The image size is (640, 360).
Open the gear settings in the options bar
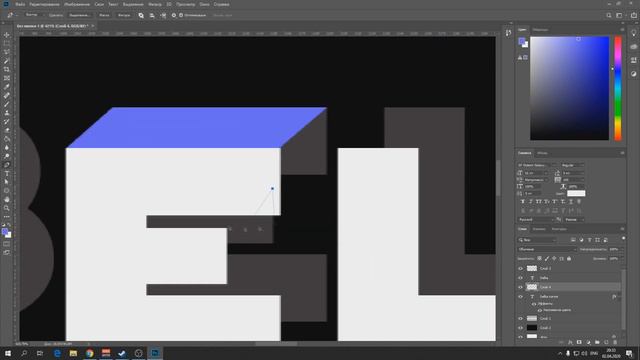(173, 16)
